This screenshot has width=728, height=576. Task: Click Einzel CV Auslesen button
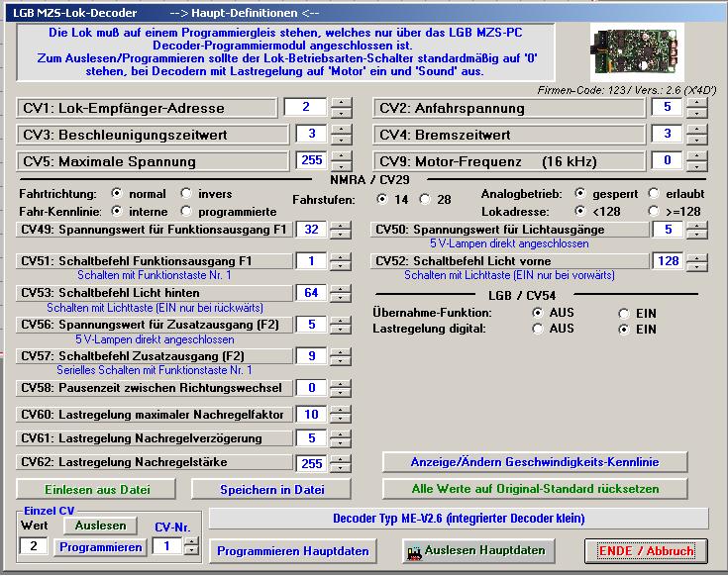[x=100, y=526]
